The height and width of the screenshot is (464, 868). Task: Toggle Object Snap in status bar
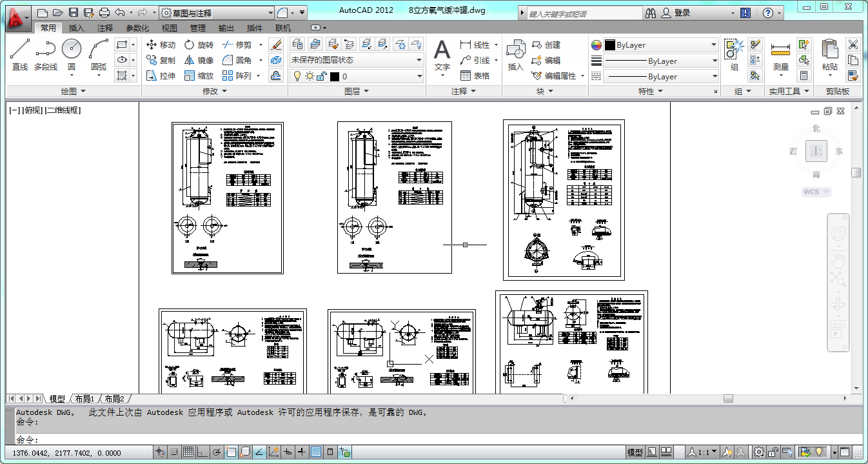click(x=231, y=452)
